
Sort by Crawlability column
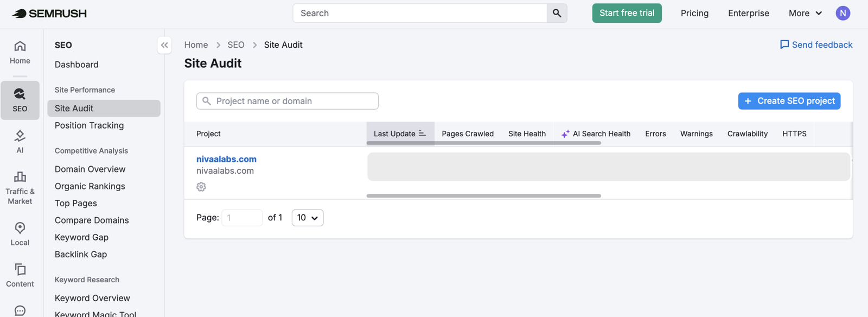click(x=748, y=134)
